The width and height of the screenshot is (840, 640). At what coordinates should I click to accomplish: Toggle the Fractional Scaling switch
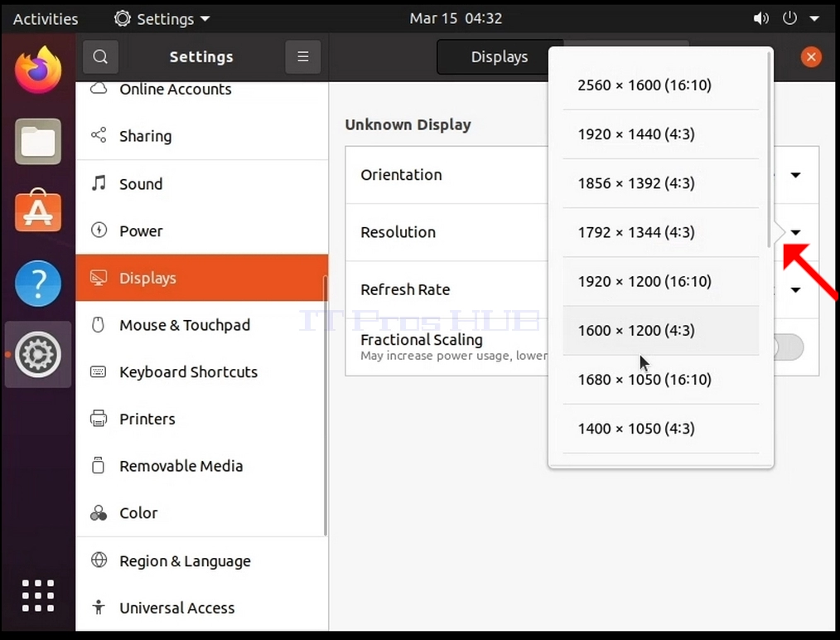click(787, 347)
